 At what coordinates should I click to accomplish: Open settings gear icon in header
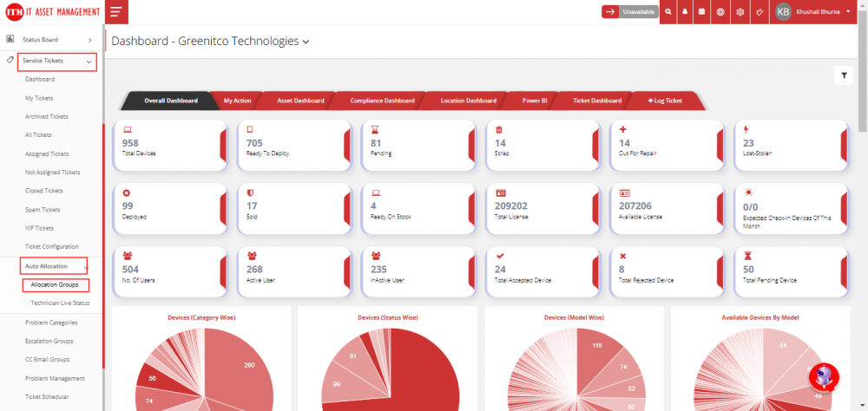740,12
